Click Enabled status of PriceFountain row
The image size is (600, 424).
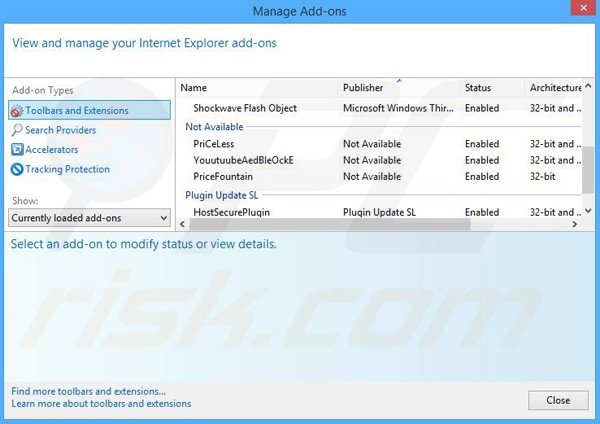pos(482,177)
